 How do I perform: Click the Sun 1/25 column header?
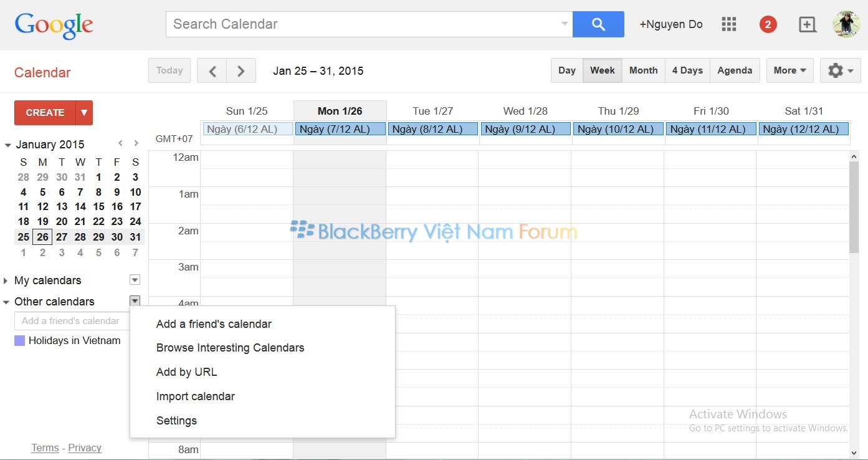click(247, 111)
